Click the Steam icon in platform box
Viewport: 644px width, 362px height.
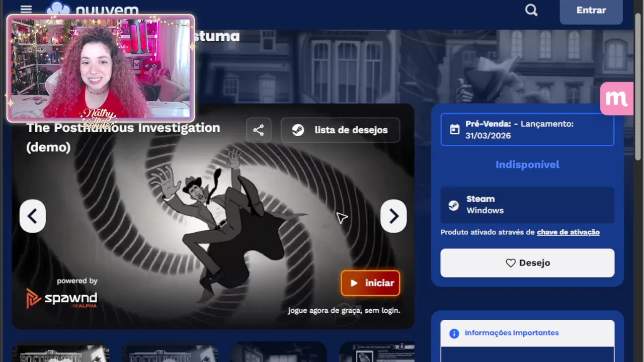[454, 205]
